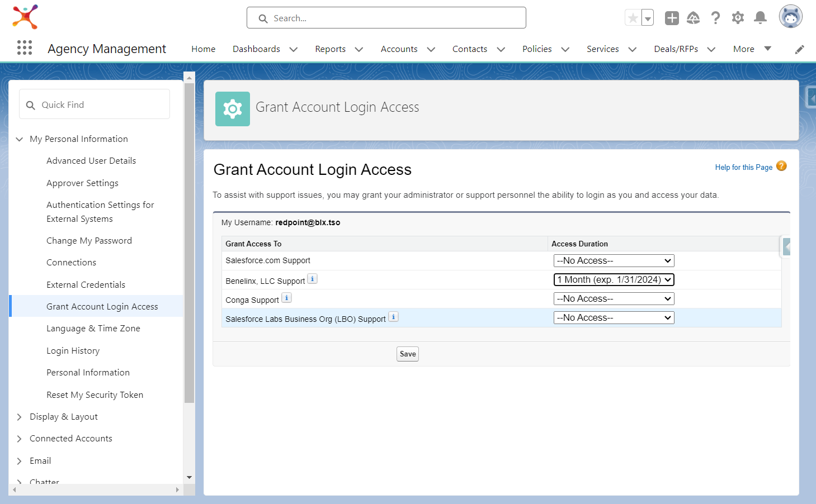
Task: Open the user avatar profile menu
Action: point(790,17)
